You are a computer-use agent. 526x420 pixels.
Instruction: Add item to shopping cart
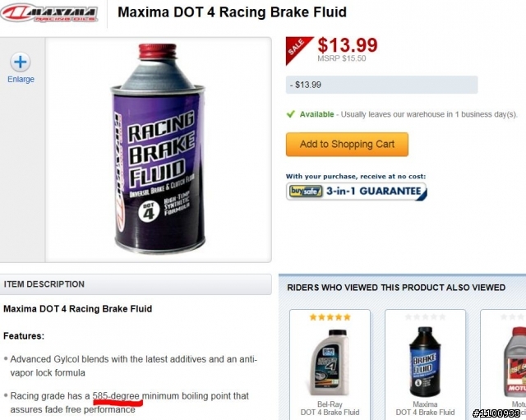(x=347, y=145)
